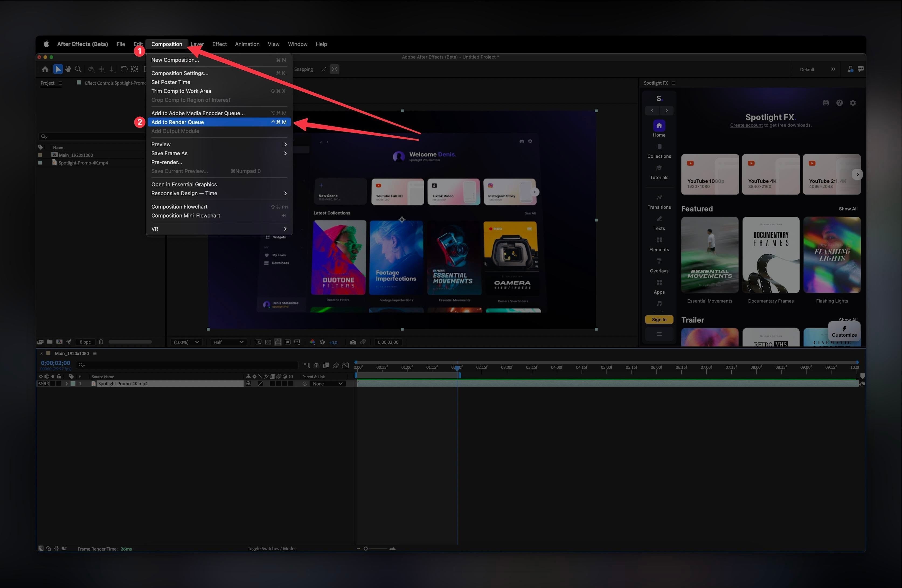Open Parent & Link None dropdown

[x=327, y=384]
